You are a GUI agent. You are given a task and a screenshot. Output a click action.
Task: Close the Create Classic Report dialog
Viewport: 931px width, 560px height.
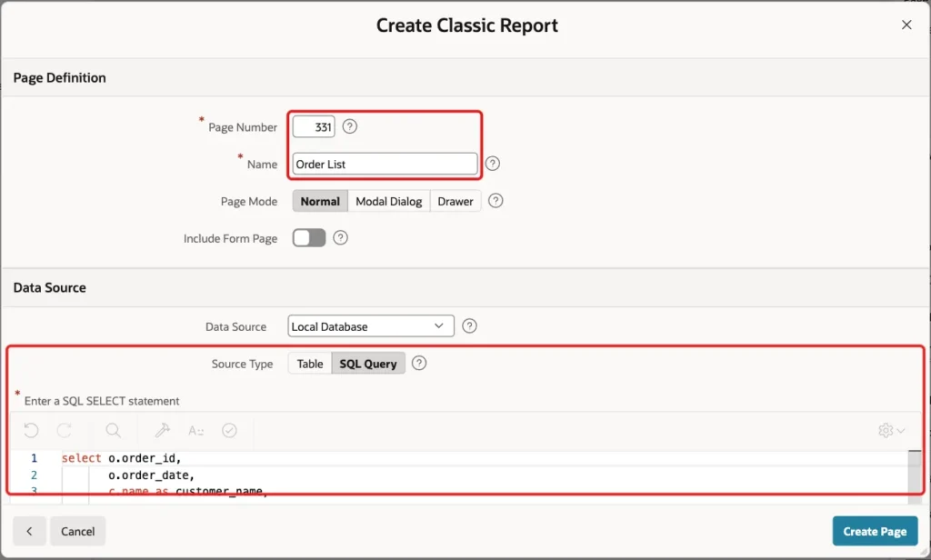pos(906,25)
